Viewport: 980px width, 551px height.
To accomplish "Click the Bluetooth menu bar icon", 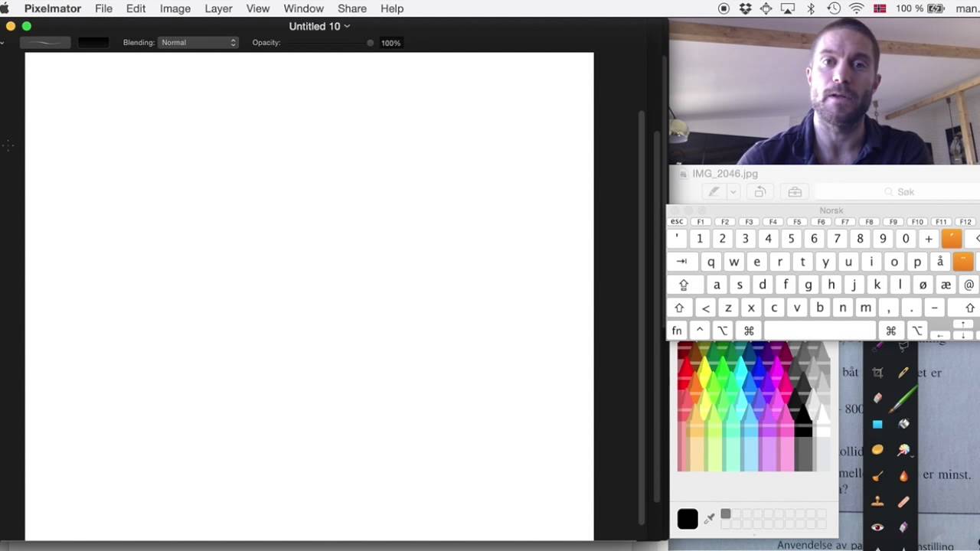I will 811,8.
